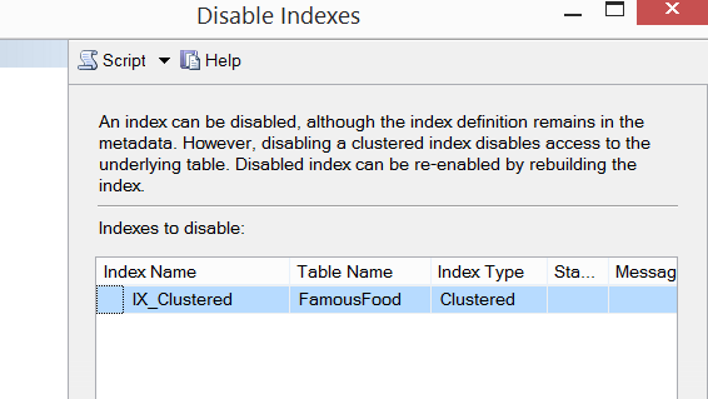This screenshot has height=399, width=708.
Task: Sort by Index Name column header
Action: point(193,272)
